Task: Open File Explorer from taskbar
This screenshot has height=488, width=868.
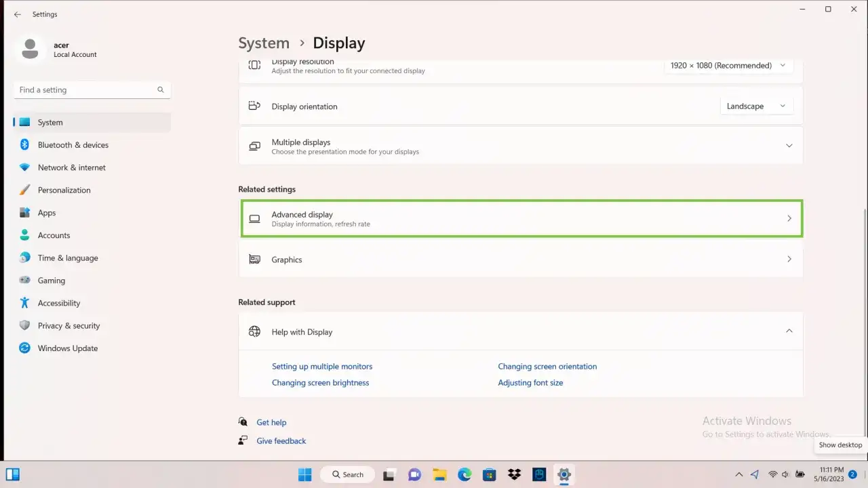Action: [439, 474]
